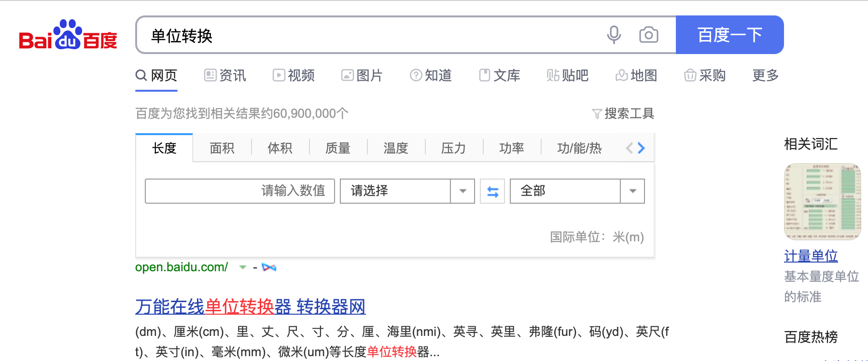Expand the green arrow next to open.baidu.com

pyautogui.click(x=243, y=267)
